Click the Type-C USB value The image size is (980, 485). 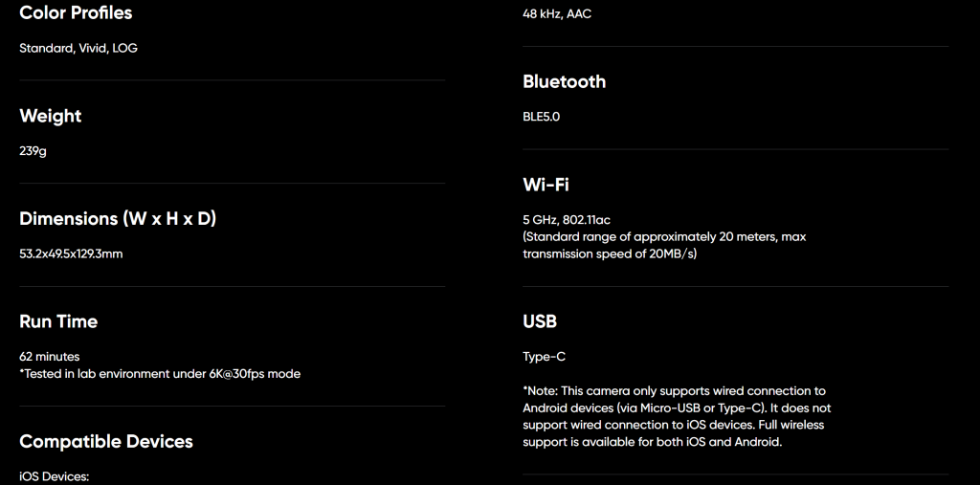(x=545, y=357)
